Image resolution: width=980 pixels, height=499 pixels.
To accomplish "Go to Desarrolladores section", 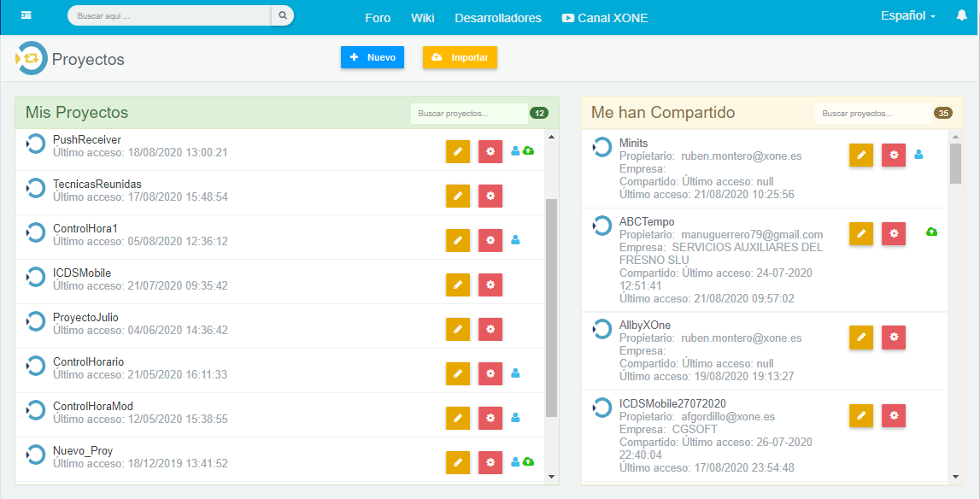I will point(498,18).
